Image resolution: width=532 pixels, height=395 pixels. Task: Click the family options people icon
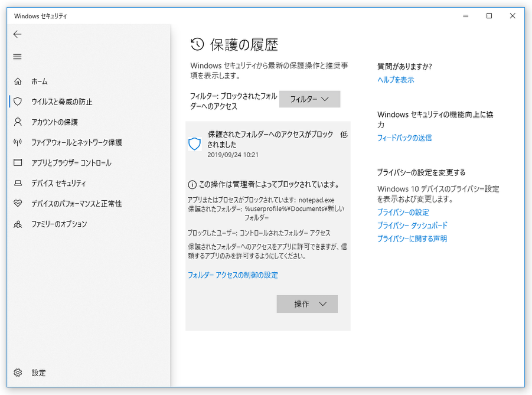(18, 224)
